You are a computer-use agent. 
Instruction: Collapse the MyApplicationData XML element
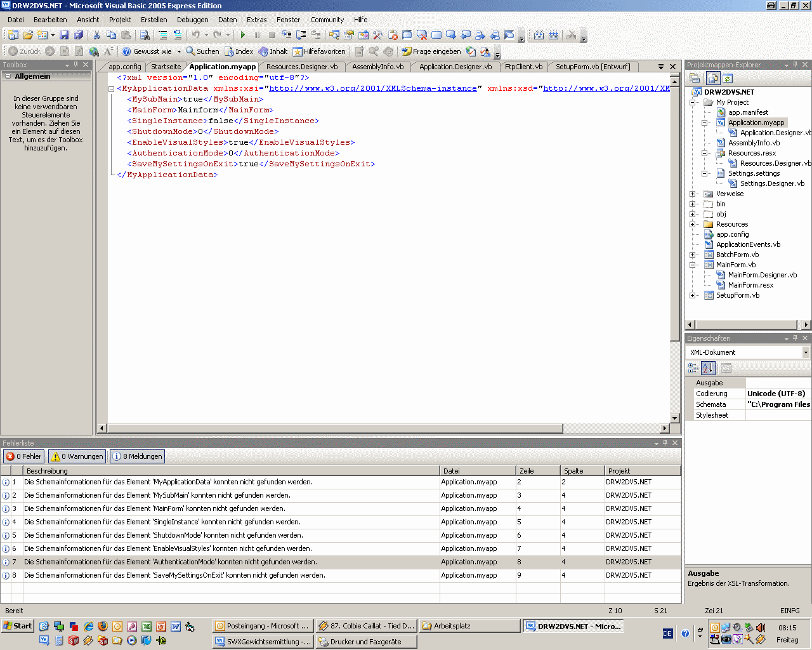[x=111, y=89]
